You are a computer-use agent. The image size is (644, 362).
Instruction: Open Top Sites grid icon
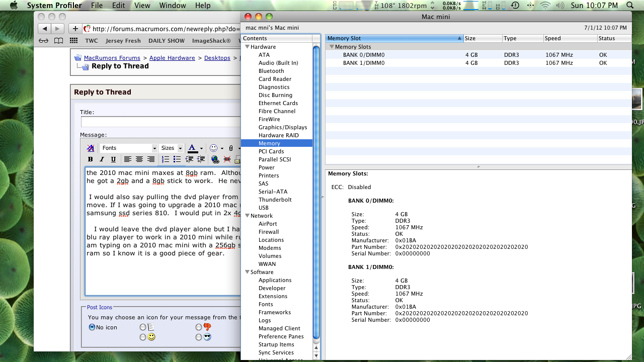(x=74, y=41)
